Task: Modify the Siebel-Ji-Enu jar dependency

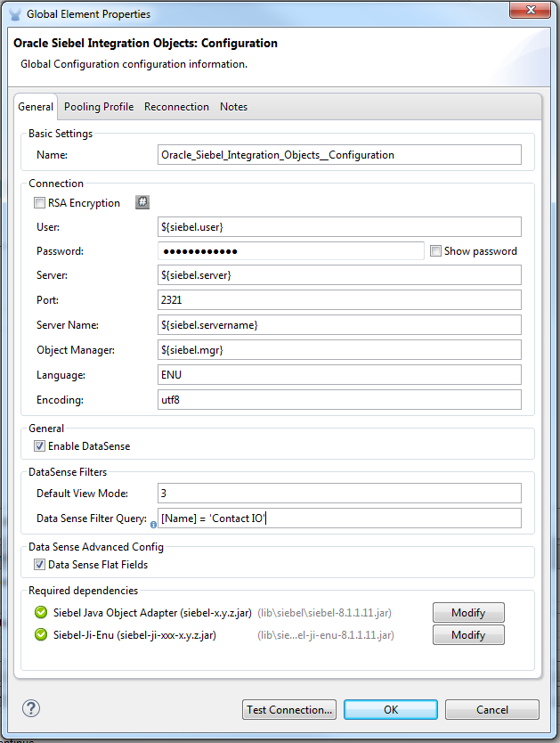Action: click(468, 635)
